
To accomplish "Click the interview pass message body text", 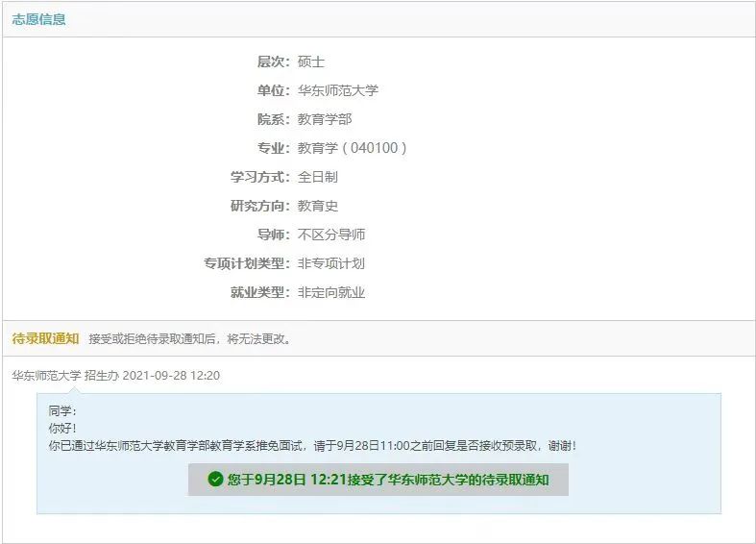I will (x=312, y=446).
